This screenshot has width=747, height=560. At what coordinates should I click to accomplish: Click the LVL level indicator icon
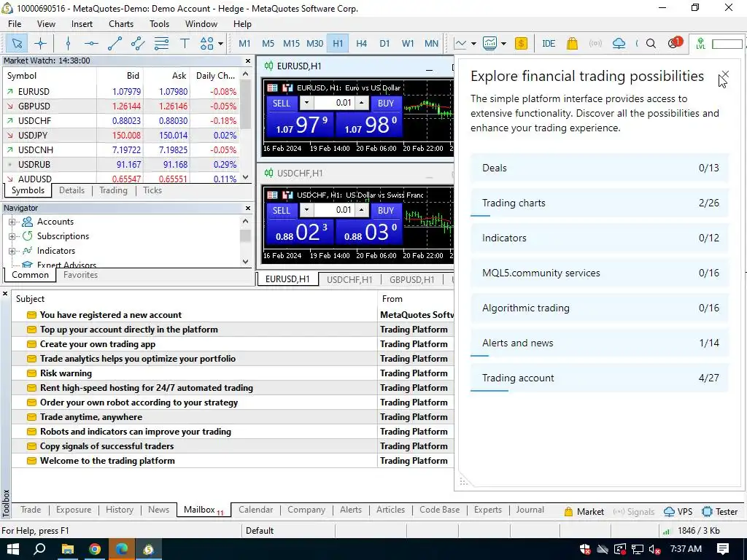click(x=701, y=44)
